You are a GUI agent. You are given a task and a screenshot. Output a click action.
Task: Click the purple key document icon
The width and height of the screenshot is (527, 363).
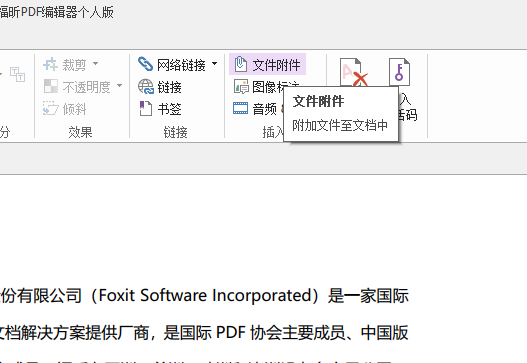pos(399,72)
